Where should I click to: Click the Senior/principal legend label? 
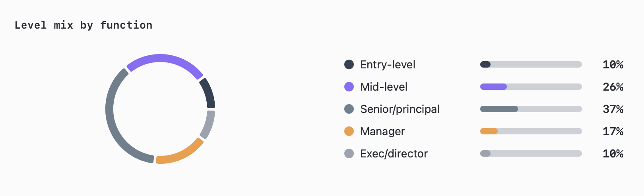point(400,109)
